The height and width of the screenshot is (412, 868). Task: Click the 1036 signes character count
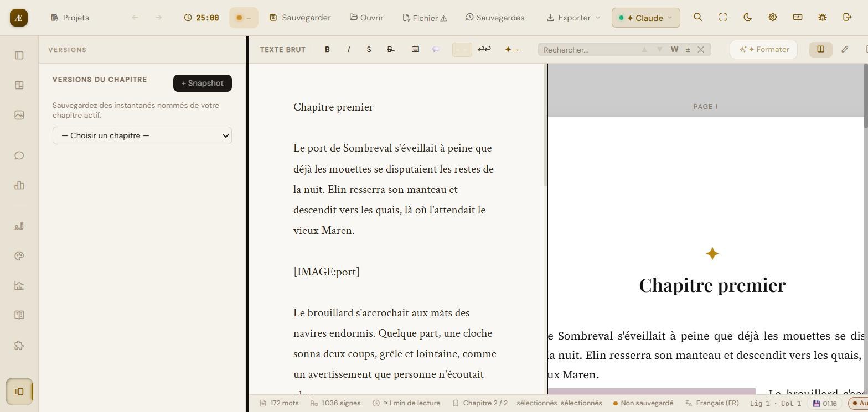click(x=335, y=403)
